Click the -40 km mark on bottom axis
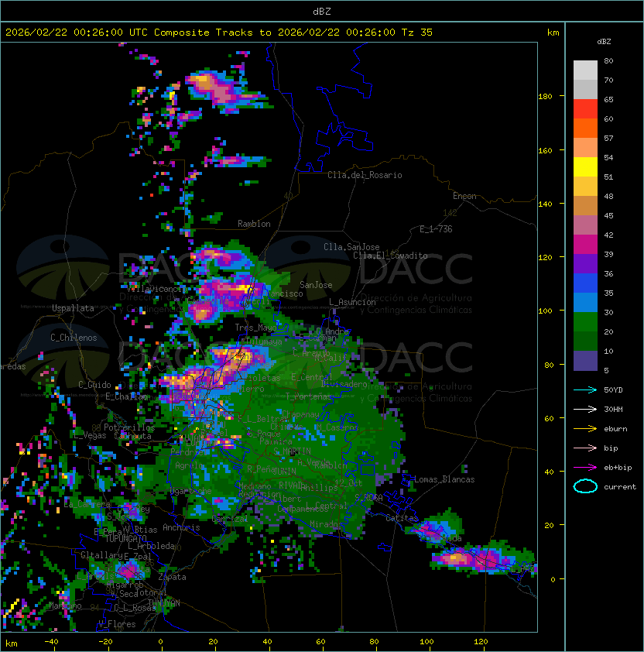644x652 pixels. pyautogui.click(x=51, y=642)
